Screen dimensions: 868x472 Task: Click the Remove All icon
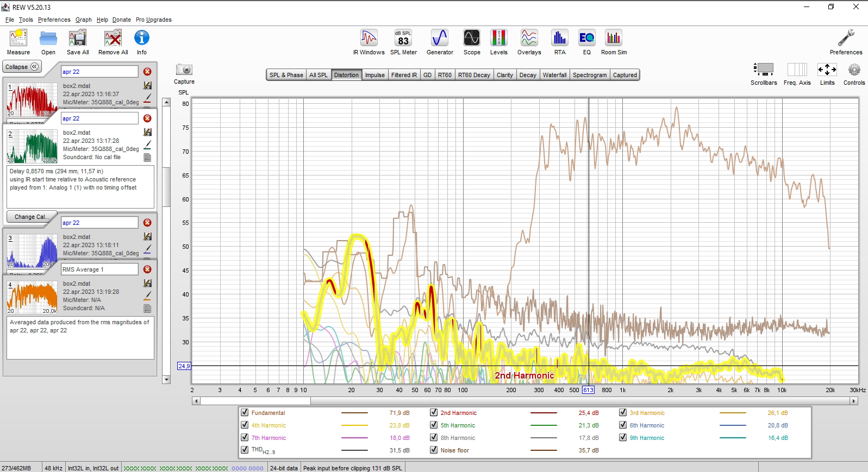(113, 38)
